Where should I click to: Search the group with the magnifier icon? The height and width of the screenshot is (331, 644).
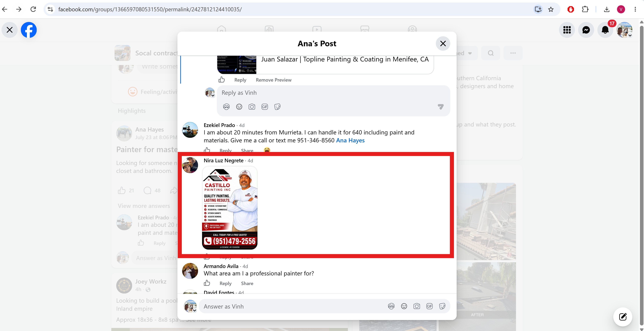tap(491, 53)
